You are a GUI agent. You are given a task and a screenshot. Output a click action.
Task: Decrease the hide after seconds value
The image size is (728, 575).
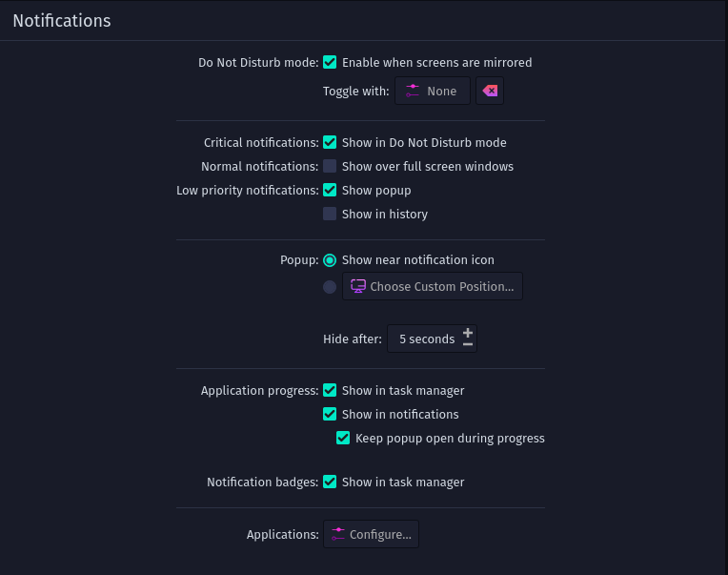[468, 344]
